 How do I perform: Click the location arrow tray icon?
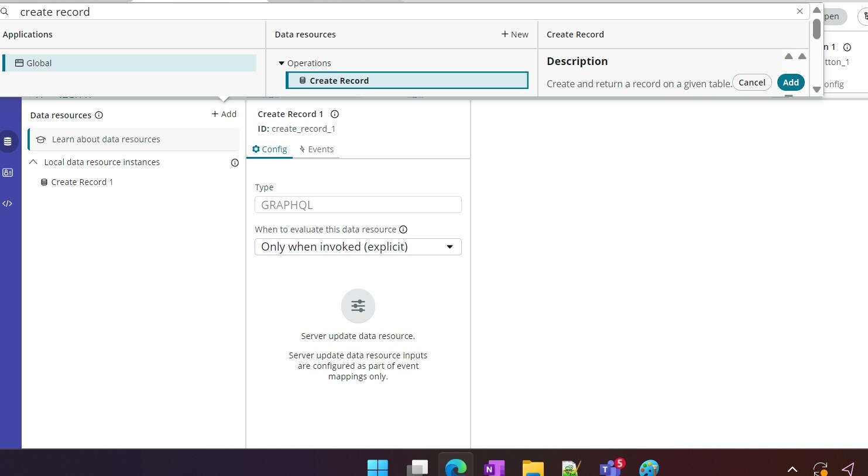(848, 468)
